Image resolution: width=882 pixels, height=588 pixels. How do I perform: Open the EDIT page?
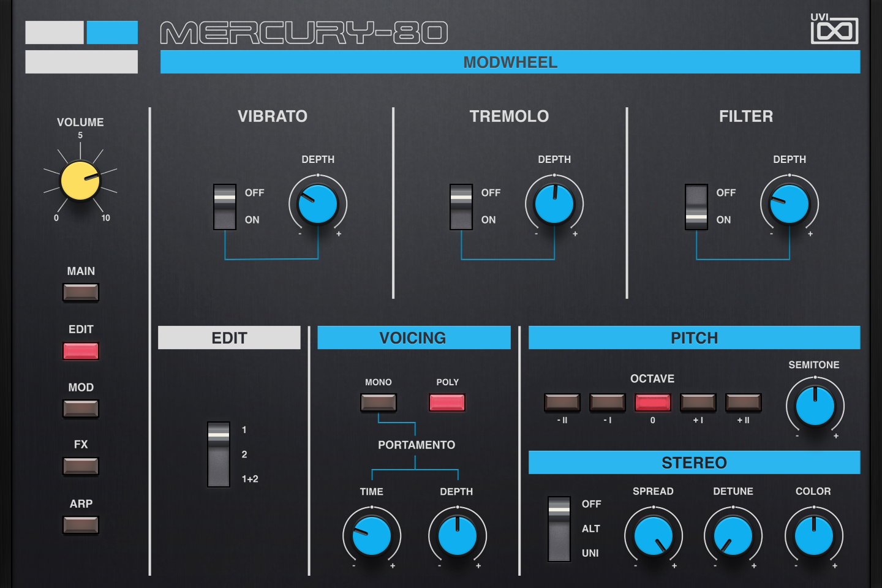point(80,350)
